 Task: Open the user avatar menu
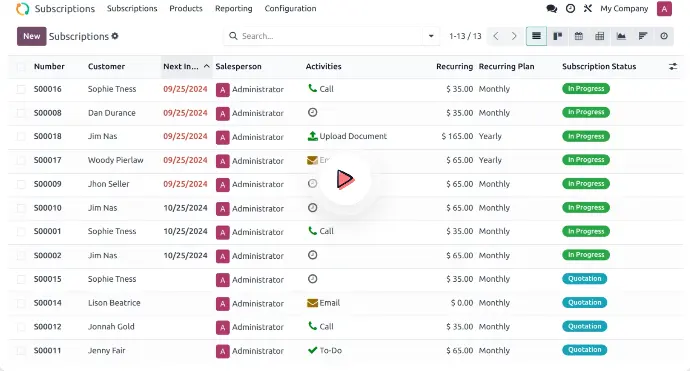[664, 9]
